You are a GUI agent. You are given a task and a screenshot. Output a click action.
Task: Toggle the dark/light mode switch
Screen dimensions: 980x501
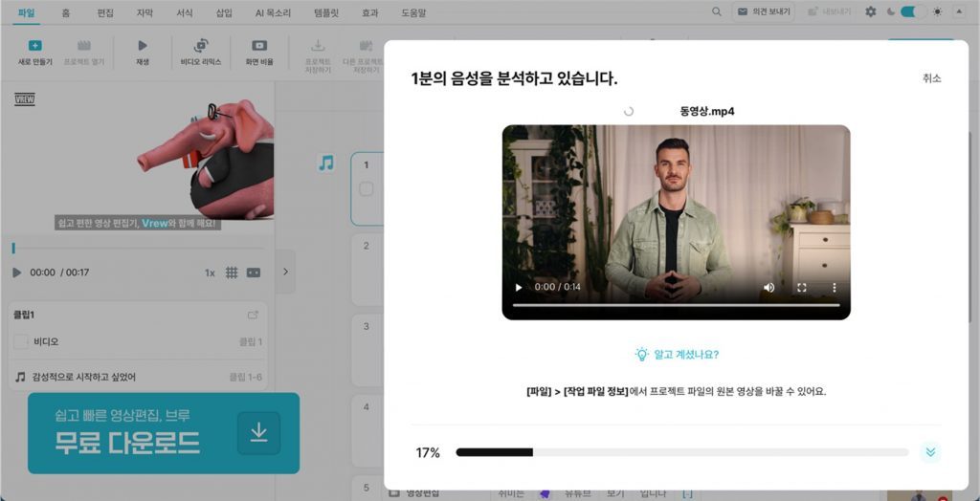[x=913, y=11]
